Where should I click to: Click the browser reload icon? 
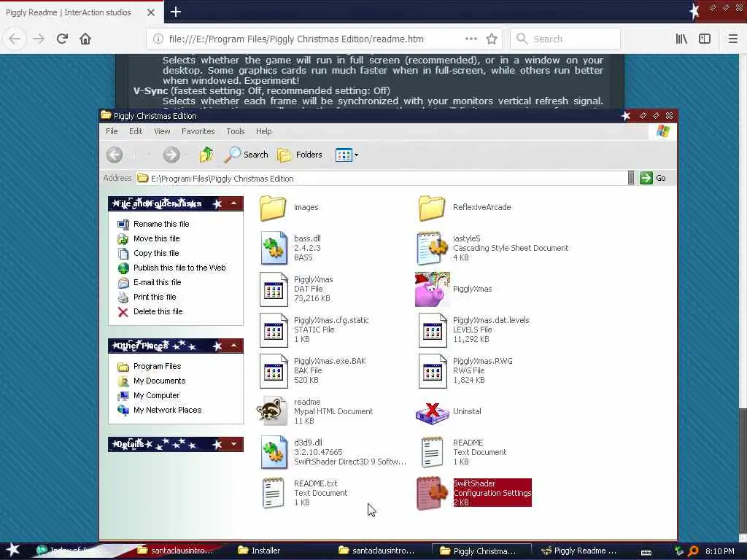pos(62,39)
